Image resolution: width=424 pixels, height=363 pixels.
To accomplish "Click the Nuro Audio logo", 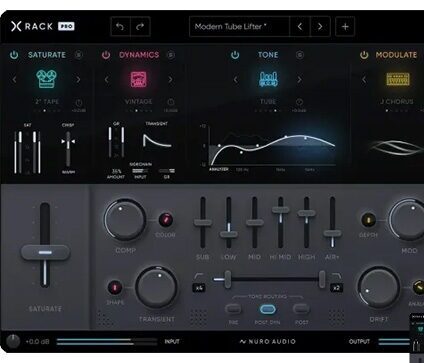I will (268, 341).
